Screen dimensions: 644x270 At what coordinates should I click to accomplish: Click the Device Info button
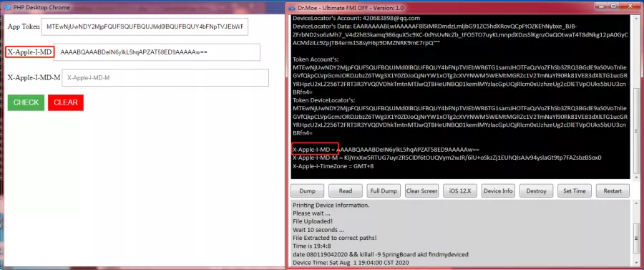coord(498,191)
